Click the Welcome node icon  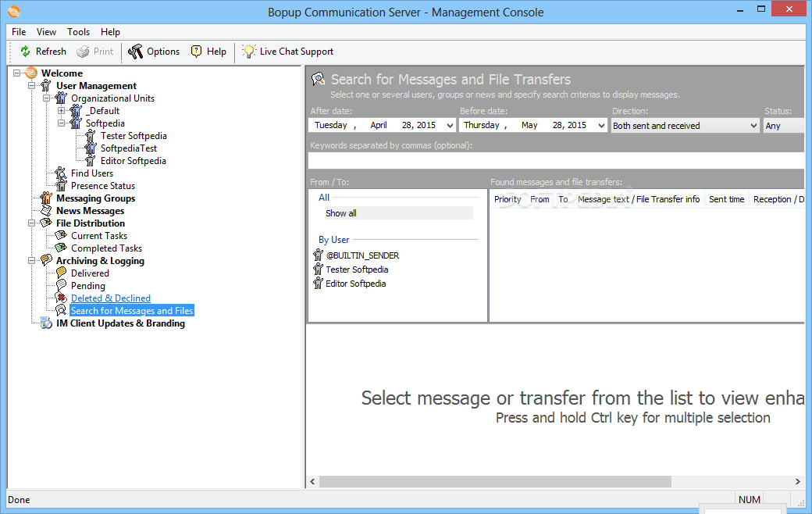click(x=31, y=73)
